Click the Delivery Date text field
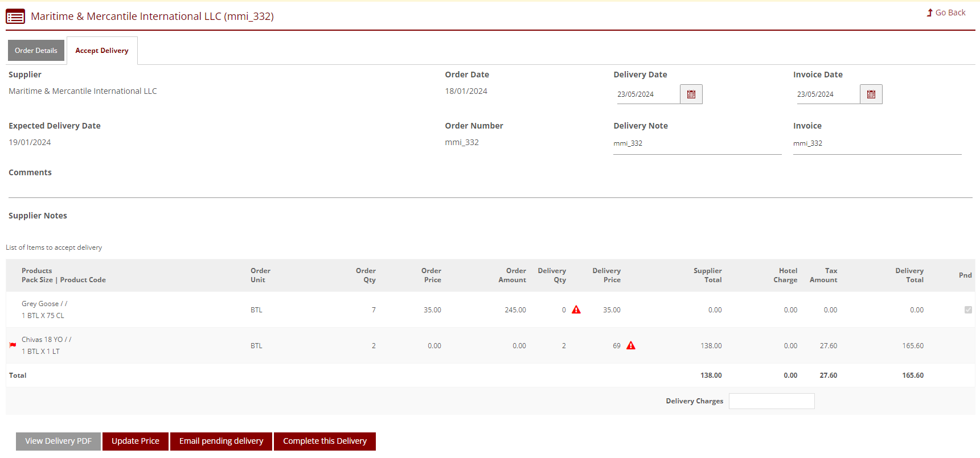Image resolution: width=980 pixels, height=458 pixels. tap(647, 94)
